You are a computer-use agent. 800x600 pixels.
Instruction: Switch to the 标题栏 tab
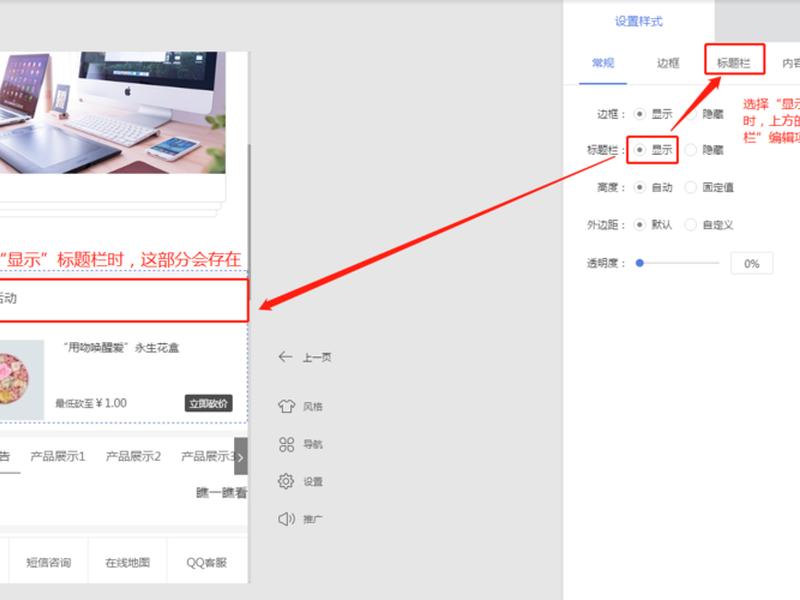point(734,63)
